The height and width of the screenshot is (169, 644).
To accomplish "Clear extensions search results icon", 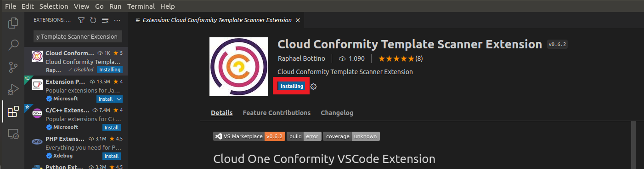I will pyautogui.click(x=105, y=20).
